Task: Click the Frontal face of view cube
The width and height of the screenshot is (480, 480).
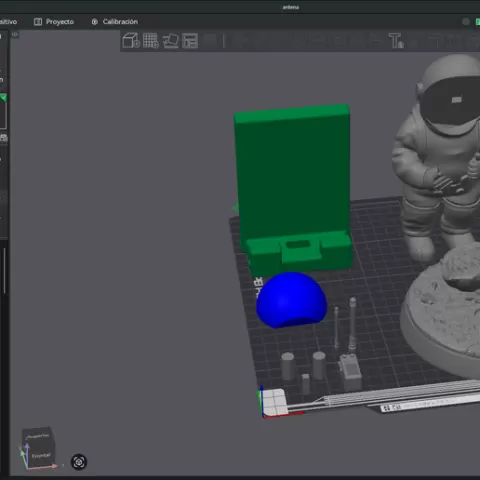Action: (41, 456)
